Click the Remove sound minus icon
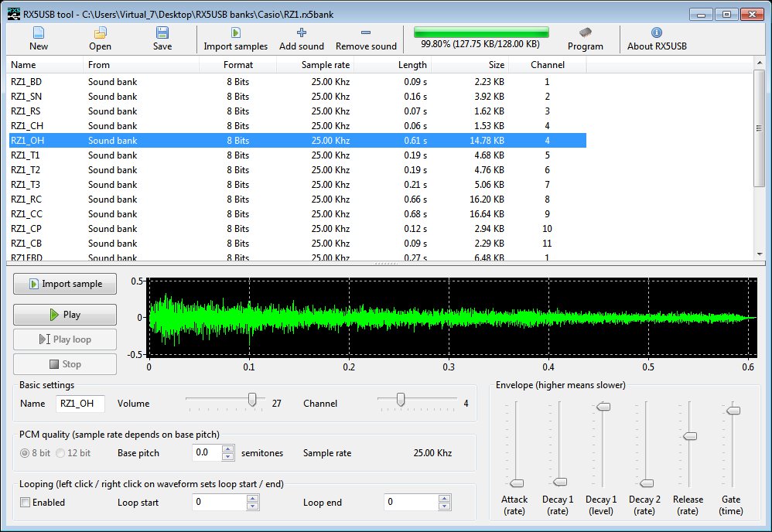This screenshot has height=532, width=772. [366, 33]
